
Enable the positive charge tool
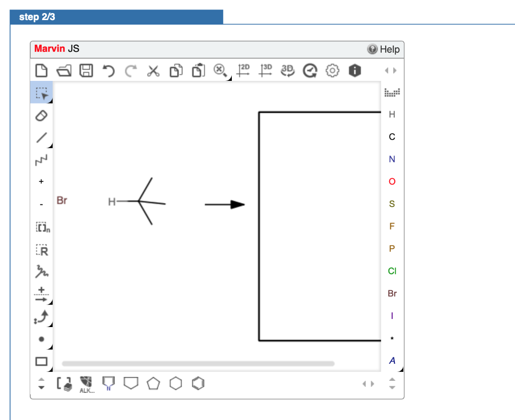click(x=41, y=181)
